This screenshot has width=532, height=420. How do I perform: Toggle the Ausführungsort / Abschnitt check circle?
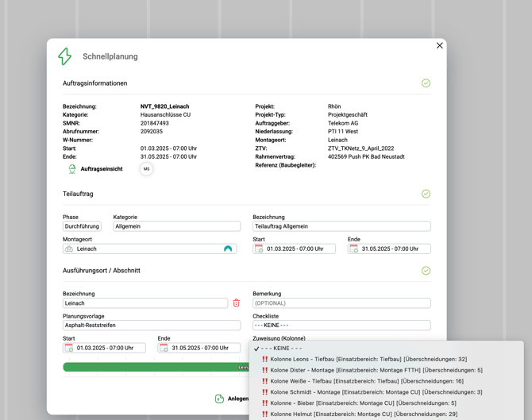[426, 271]
